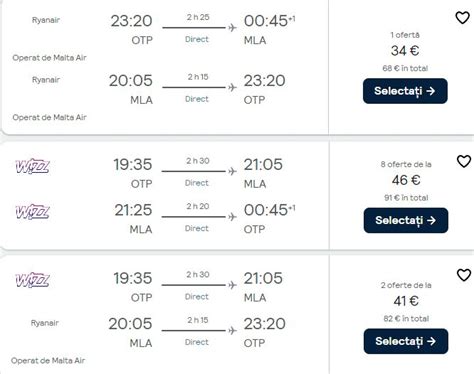This screenshot has height=374, width=474.
Task: Click the Wizz logo in the third card
Action: [32, 280]
